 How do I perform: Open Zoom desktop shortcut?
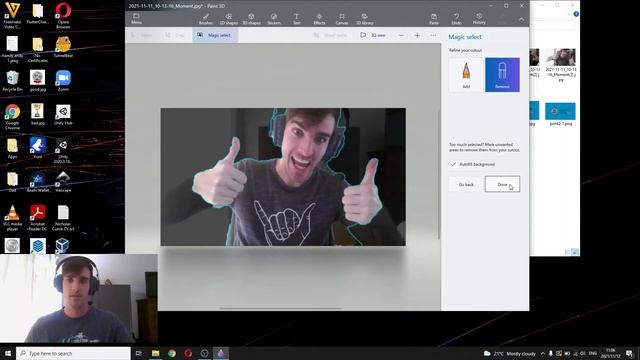pyautogui.click(x=63, y=81)
